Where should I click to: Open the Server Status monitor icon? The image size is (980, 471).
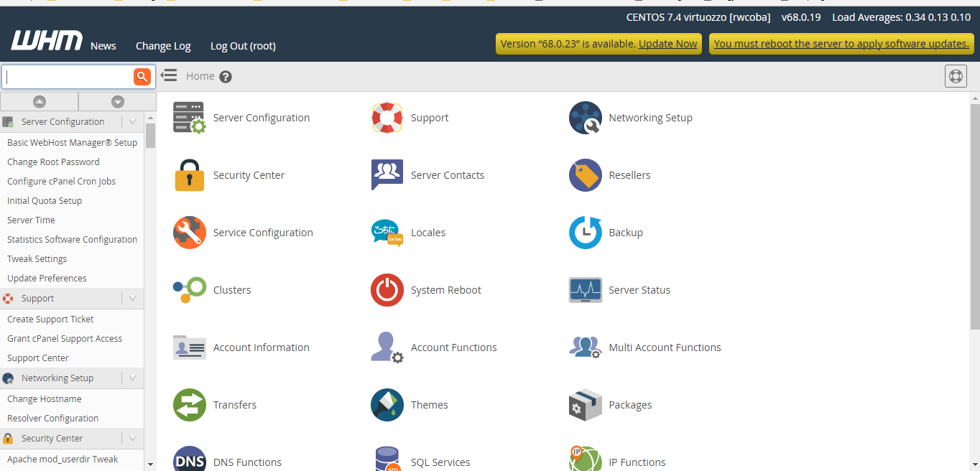pos(585,290)
